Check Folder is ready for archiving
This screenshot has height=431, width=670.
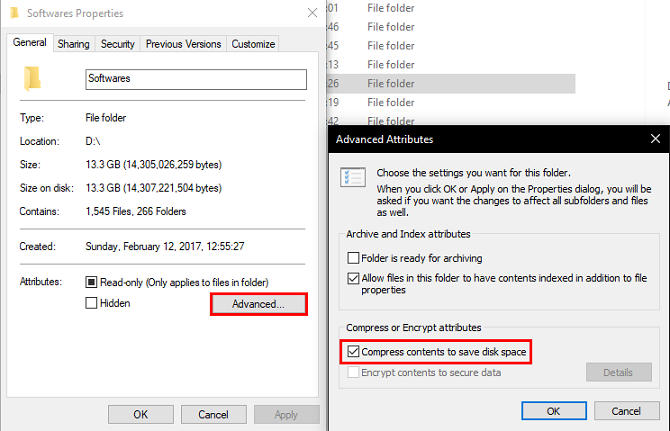coord(354,258)
